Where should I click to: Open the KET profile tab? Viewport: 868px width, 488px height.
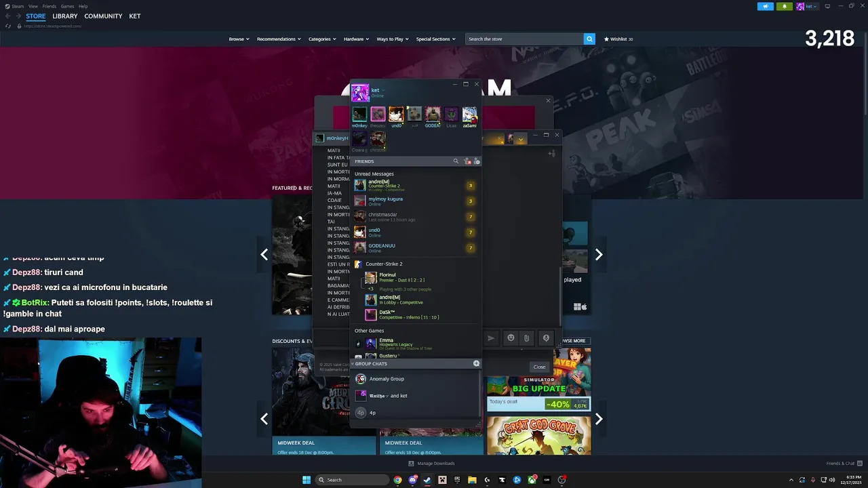coord(135,16)
